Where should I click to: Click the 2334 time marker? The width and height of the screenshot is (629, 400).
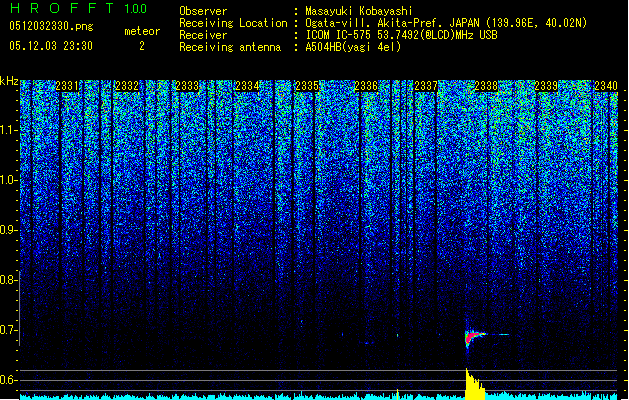(x=247, y=86)
